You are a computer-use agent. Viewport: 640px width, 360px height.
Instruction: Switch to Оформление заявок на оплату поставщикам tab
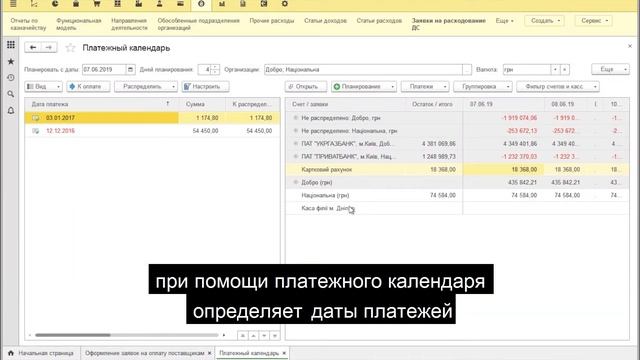click(144, 353)
